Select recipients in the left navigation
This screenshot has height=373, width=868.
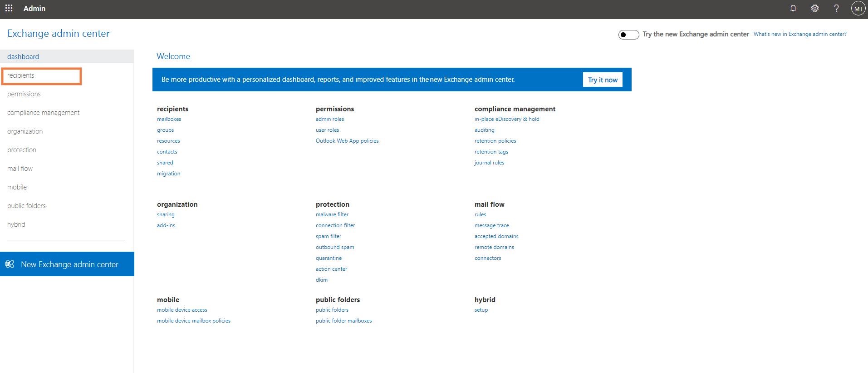[x=21, y=75]
